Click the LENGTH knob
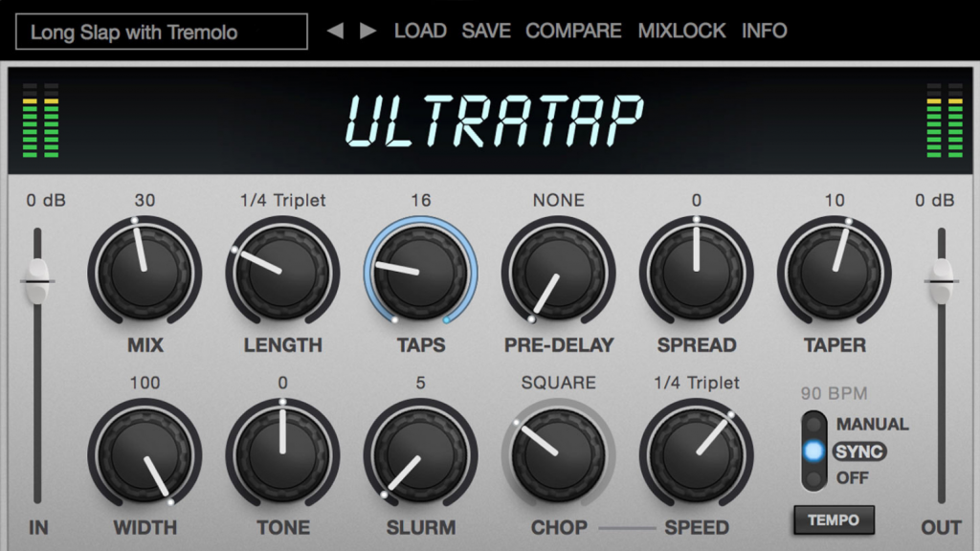Viewport: 980px width, 551px height. coord(282,271)
